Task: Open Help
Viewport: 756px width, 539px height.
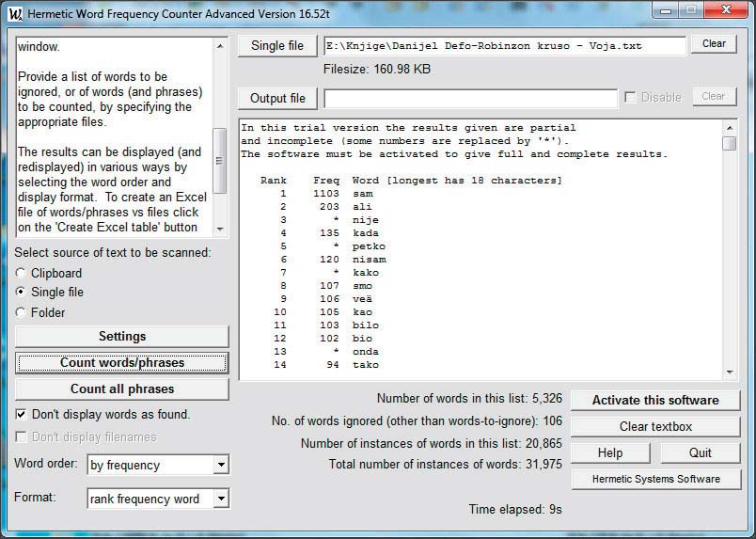Action: click(x=610, y=452)
